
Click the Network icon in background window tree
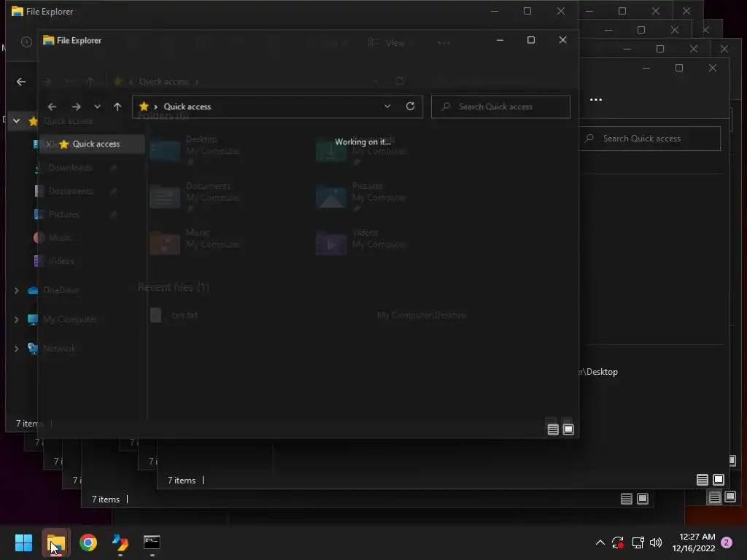click(33, 349)
